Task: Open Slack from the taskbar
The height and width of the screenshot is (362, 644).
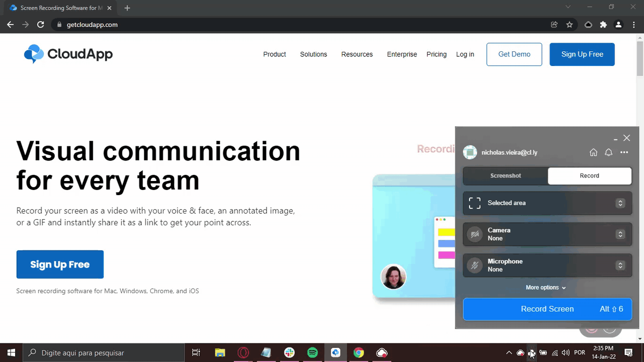Action: coord(289,352)
